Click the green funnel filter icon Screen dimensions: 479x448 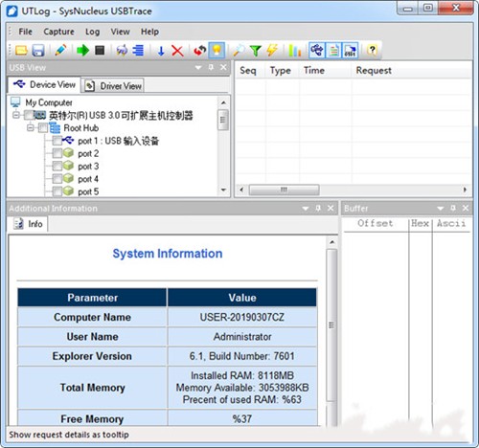tap(256, 51)
